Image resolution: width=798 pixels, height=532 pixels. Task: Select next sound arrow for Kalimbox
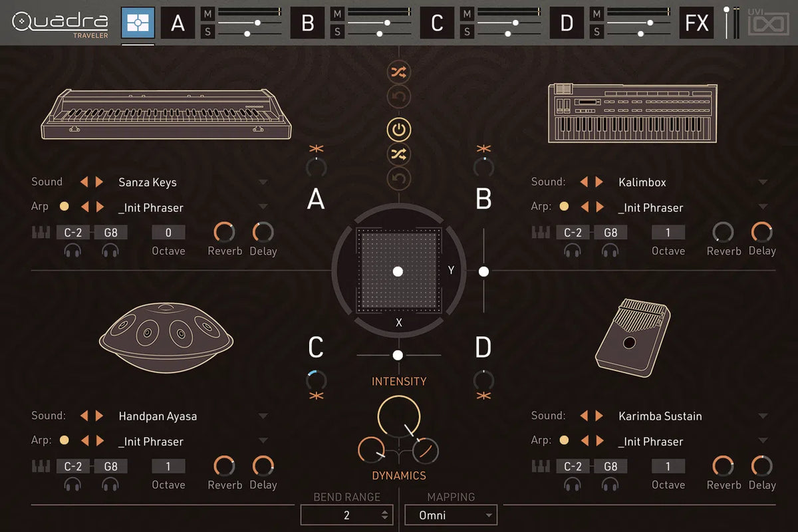click(x=599, y=182)
